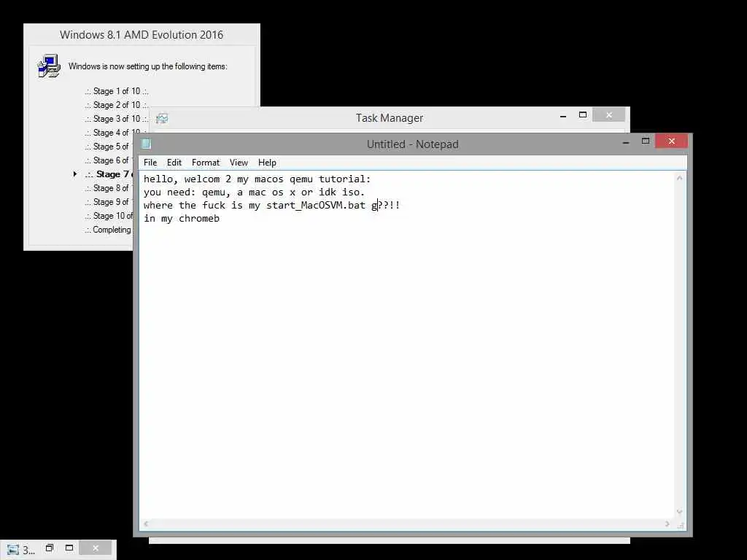Minimize the Task Manager window
The image size is (747, 560).
click(x=563, y=115)
